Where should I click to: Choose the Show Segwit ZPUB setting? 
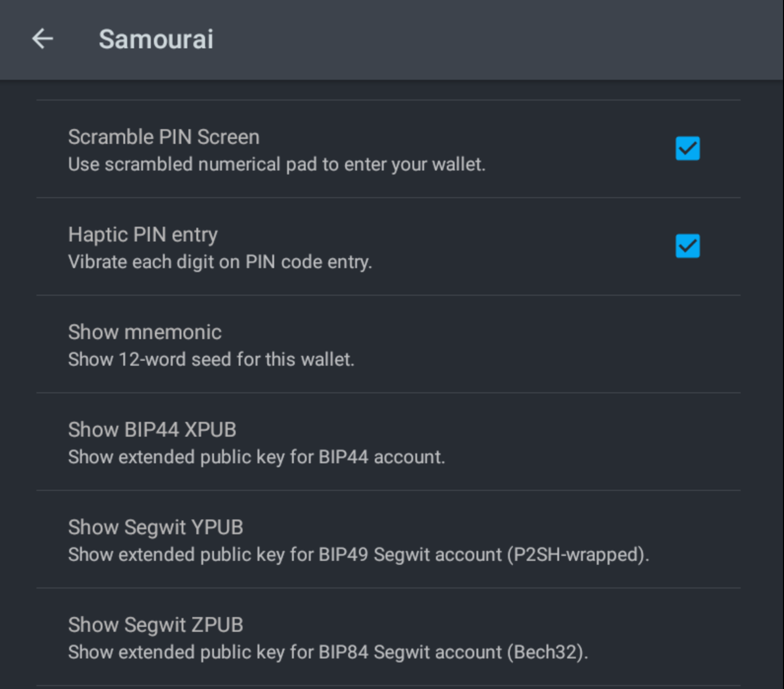click(389, 637)
